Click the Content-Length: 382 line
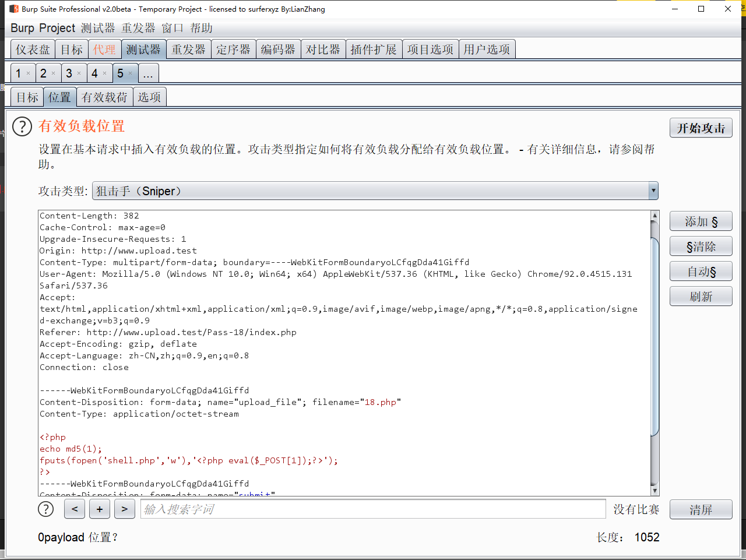Image resolution: width=746 pixels, height=560 pixels. (89, 216)
